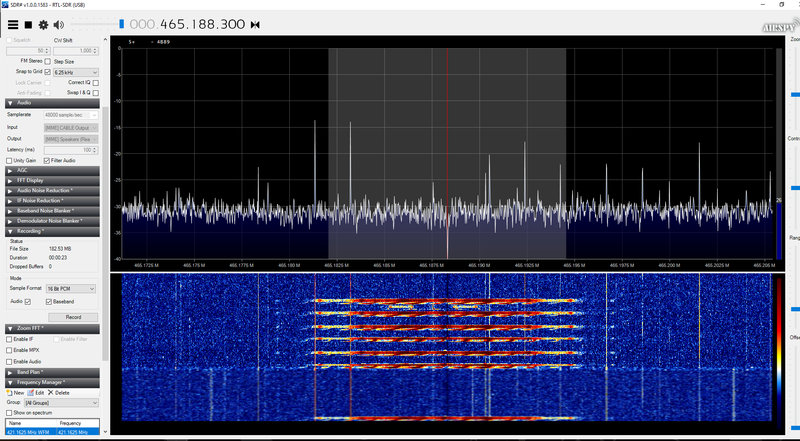Enable the FM Stereo checkbox
Image resolution: width=800 pixels, height=441 pixels.
point(47,61)
